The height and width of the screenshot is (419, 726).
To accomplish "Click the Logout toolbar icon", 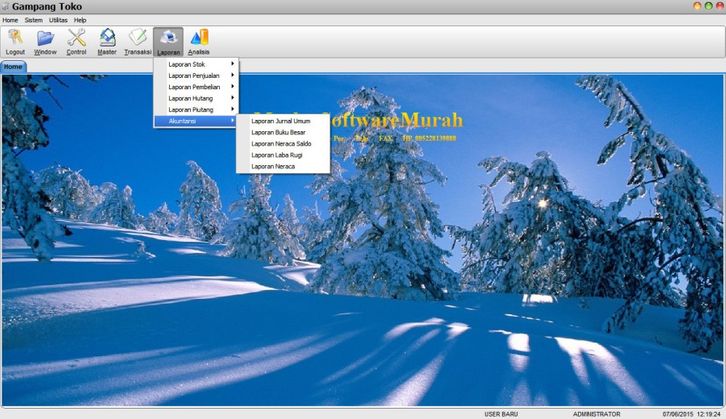I will (x=15, y=40).
